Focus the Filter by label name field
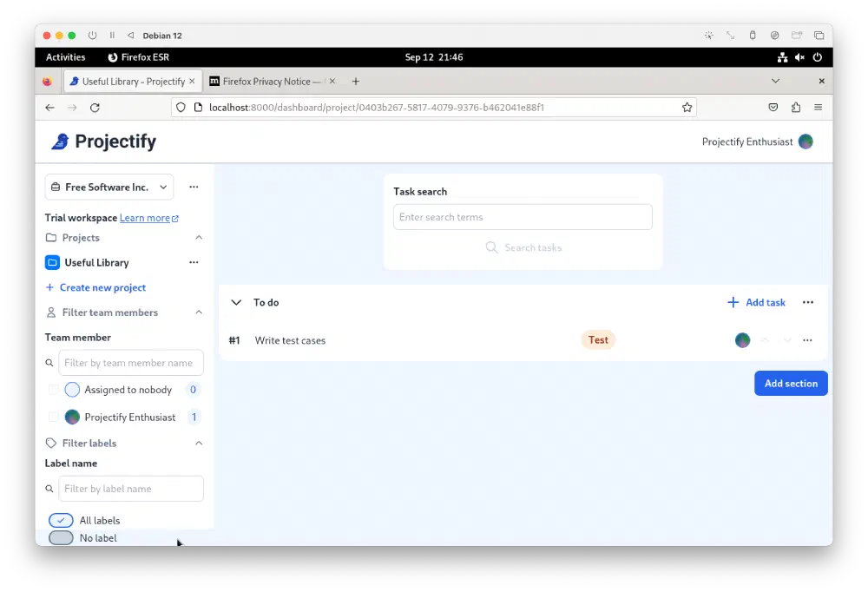Viewport: 868px width, 592px height. [131, 489]
